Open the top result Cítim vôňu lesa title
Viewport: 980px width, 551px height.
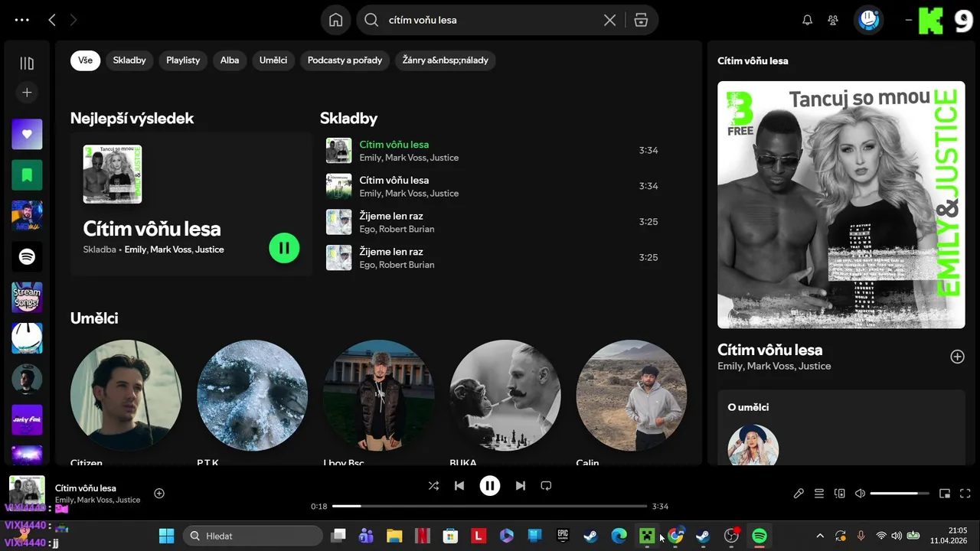tap(152, 229)
